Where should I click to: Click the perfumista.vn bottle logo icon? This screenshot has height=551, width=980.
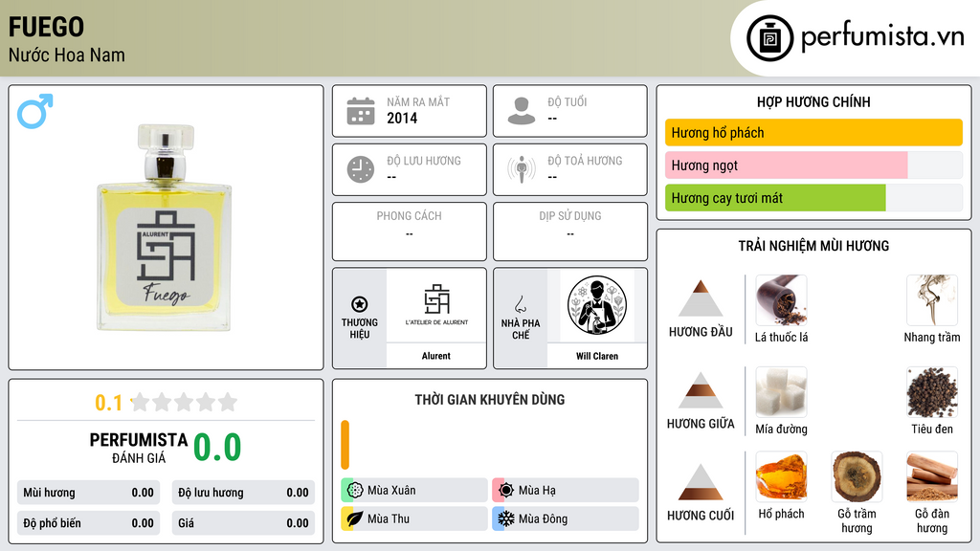coord(769,38)
